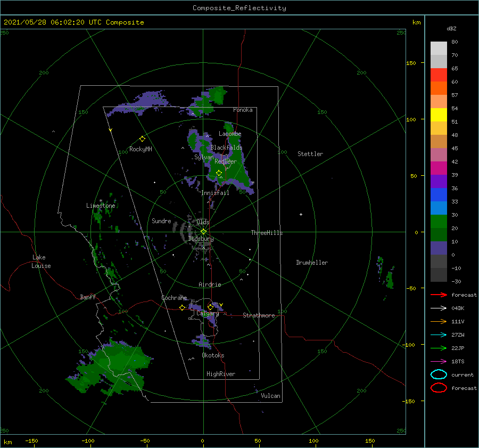Click the Didsbury label

pos(201,239)
